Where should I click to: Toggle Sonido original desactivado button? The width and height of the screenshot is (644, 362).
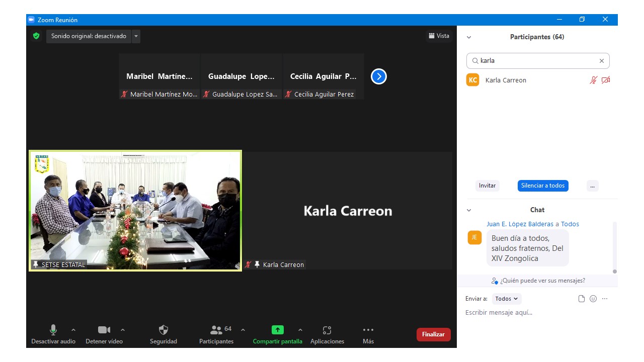(x=89, y=36)
